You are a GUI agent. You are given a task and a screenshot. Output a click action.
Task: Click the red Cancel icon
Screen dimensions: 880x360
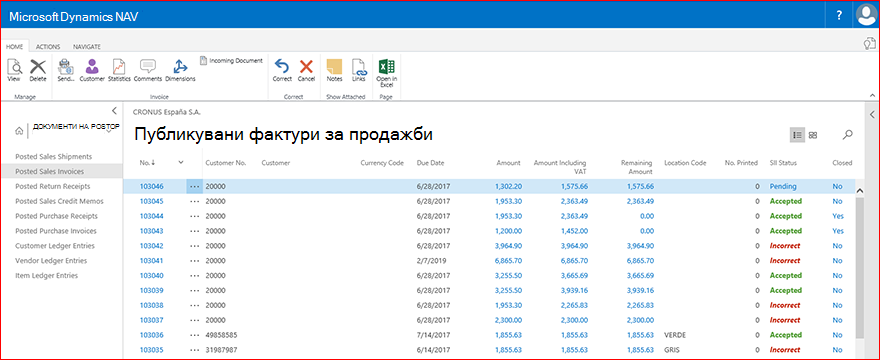(x=306, y=67)
